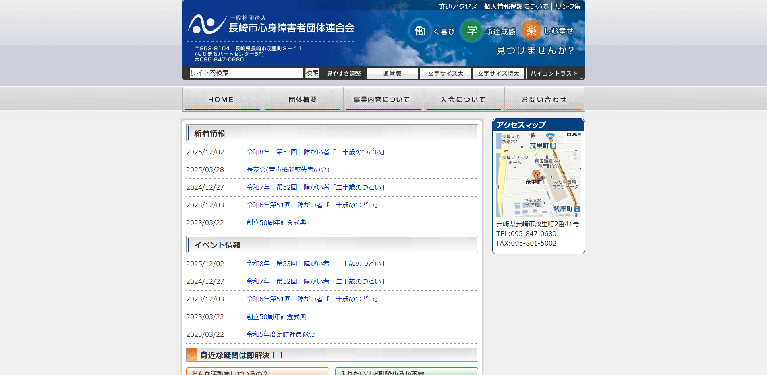Click the orange location pin on the map
767x375 pixels.
click(x=536, y=175)
